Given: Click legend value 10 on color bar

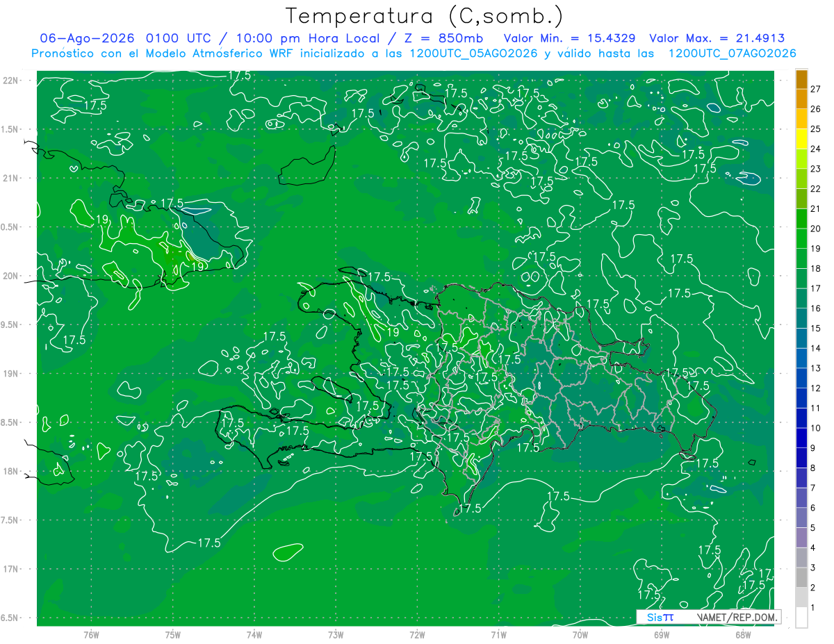Looking at the screenshot, I should click(x=816, y=428).
